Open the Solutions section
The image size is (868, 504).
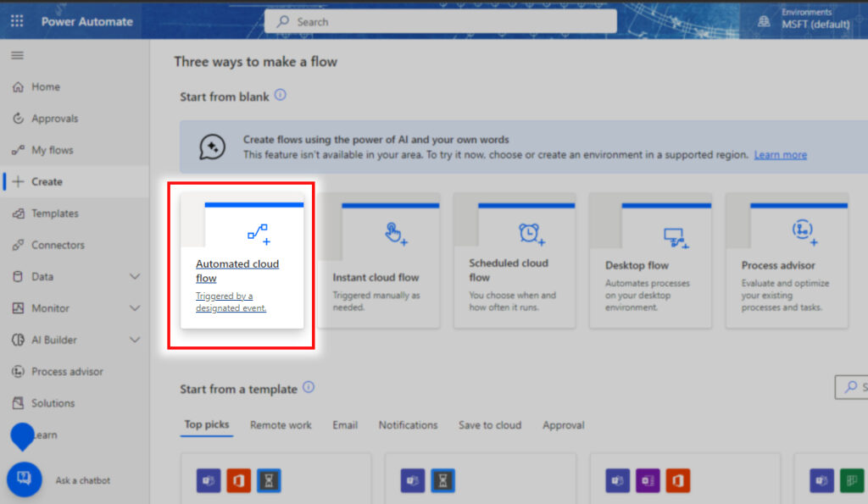(x=55, y=402)
